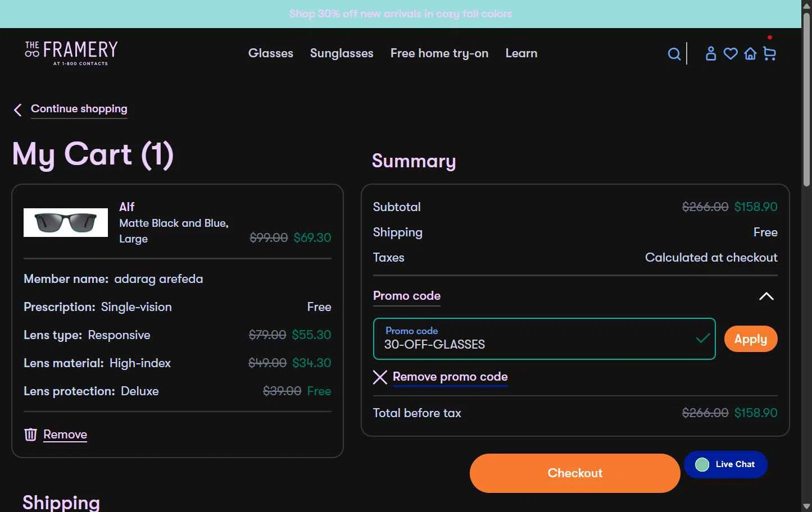Click Member name: adarag arefeda
Image resolution: width=812 pixels, height=512 pixels.
[x=114, y=279]
